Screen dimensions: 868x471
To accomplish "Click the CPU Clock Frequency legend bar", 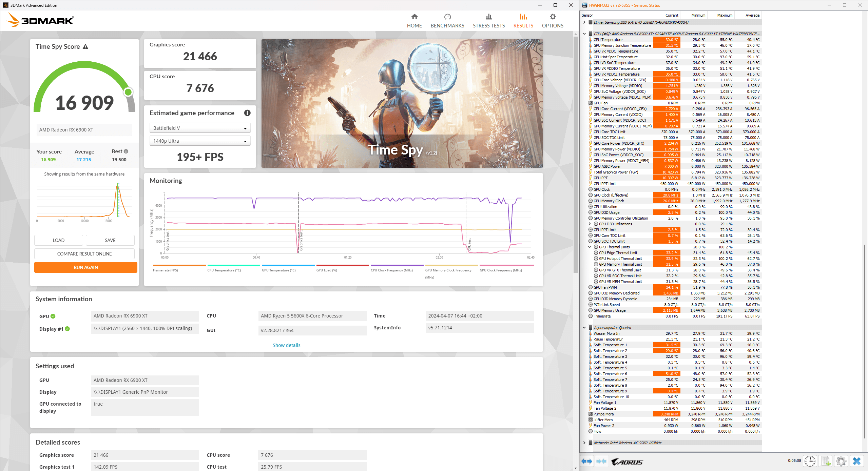I will 397,265.
